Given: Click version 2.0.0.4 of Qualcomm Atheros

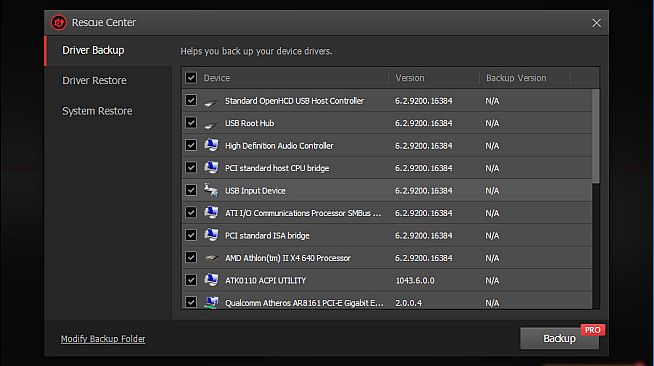Looking at the screenshot, I should coord(408,303).
